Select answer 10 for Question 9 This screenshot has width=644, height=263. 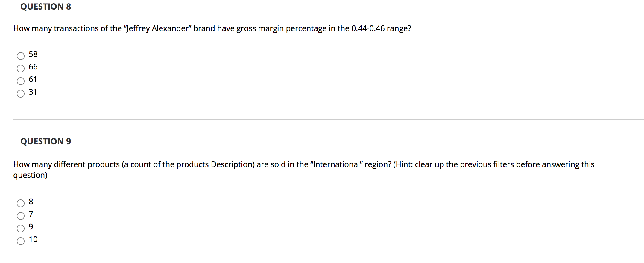(x=21, y=241)
